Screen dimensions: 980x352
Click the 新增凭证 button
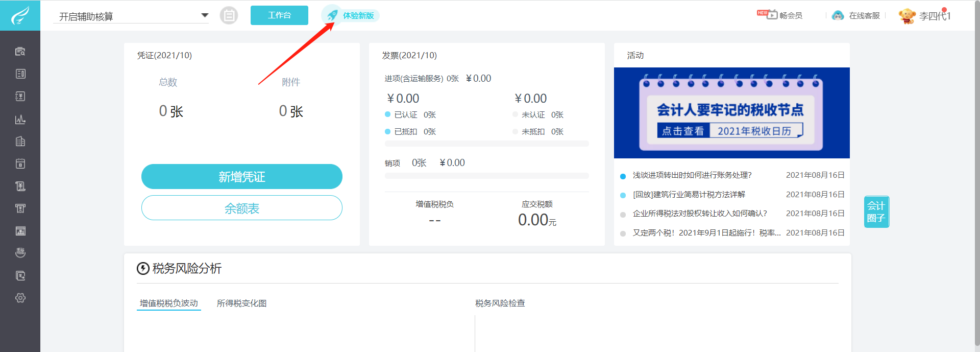coord(242,177)
